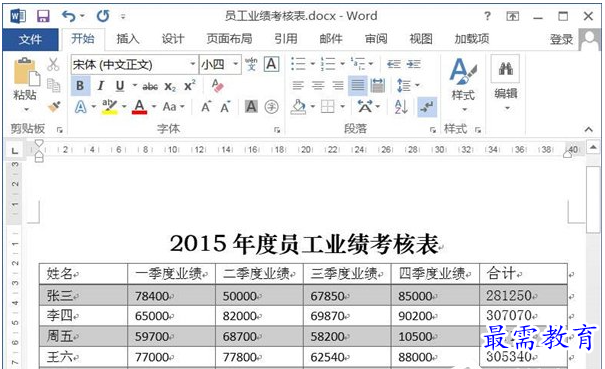Increase font size with Grow Font
Screen dimensions: 605x369
(206, 107)
